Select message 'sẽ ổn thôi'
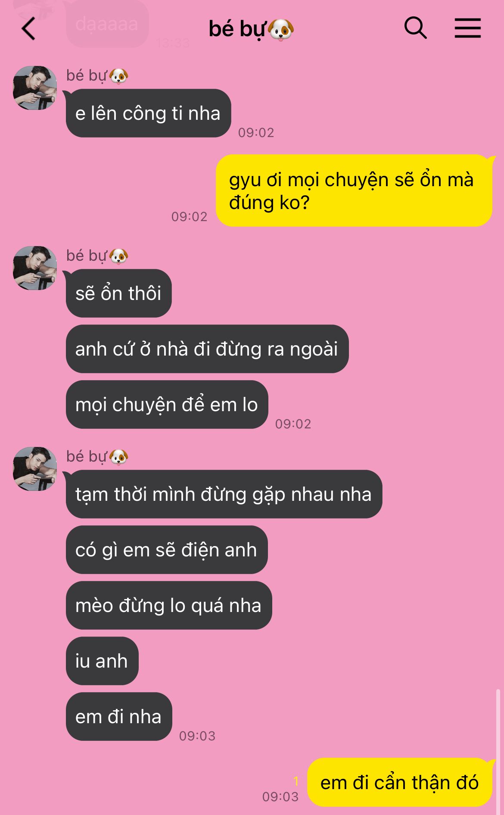504x815 pixels. tap(118, 294)
